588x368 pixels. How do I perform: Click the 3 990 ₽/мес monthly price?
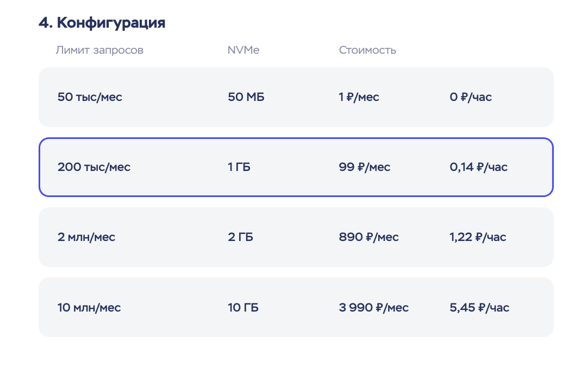click(373, 308)
